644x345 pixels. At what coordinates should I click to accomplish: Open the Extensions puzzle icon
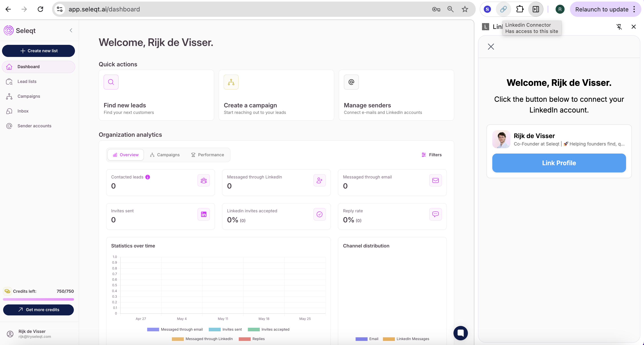click(520, 9)
